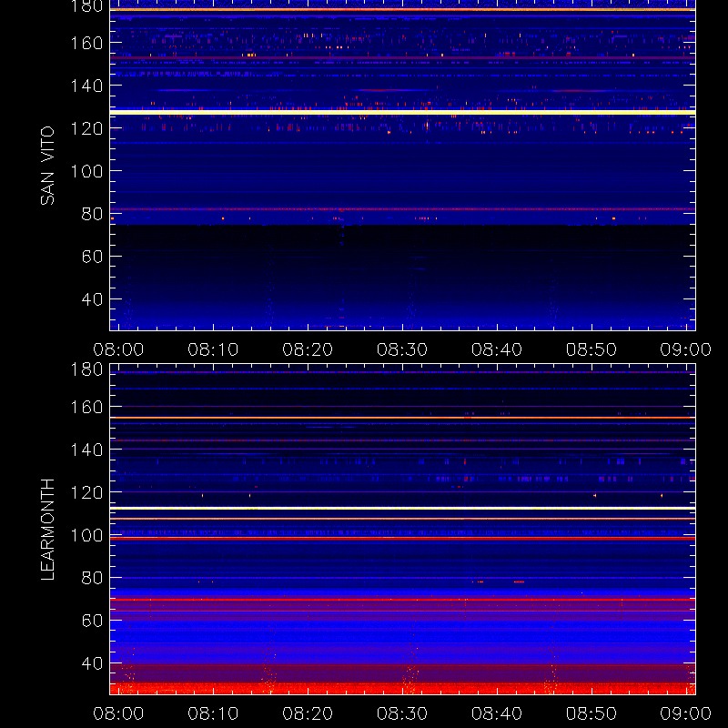The height and width of the screenshot is (728, 728).
Task: Select the 140 label on San Vito axis
Action: 86,86
